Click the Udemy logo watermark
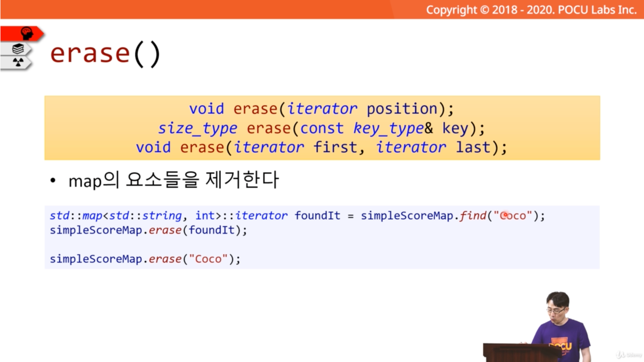Image resolution: width=644 pixels, height=362 pixels. pos(628,354)
